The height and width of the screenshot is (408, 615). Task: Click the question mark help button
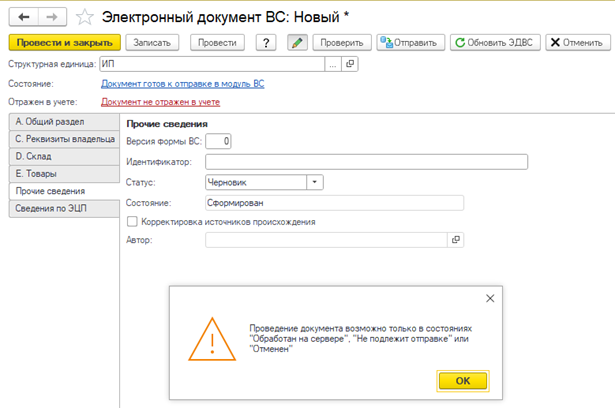pos(266,43)
